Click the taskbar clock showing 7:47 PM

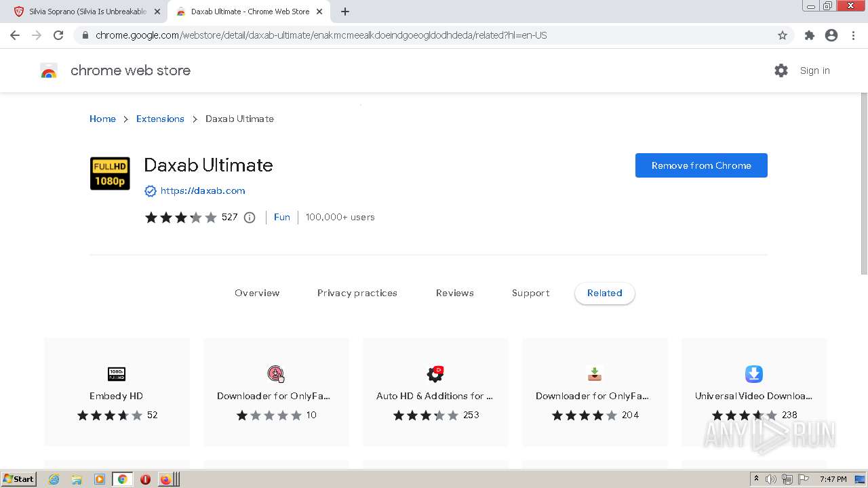point(833,479)
